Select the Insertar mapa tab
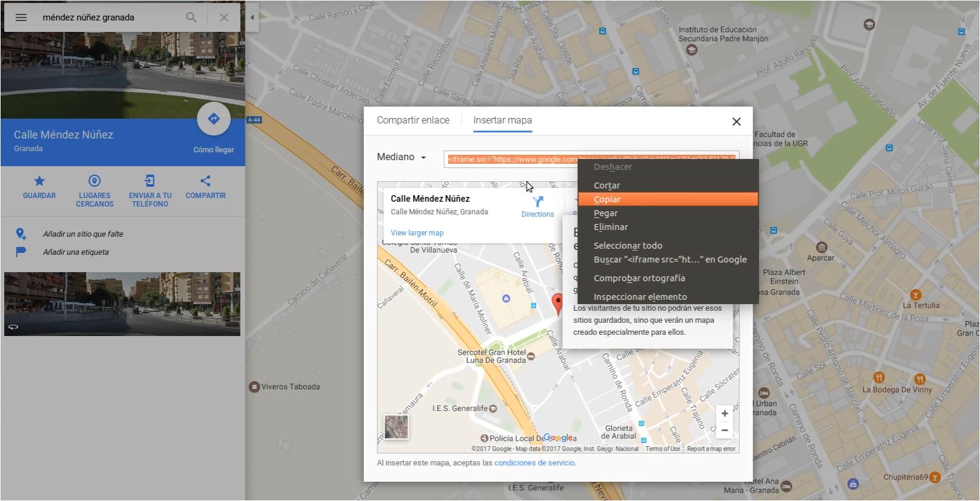This screenshot has width=980, height=501. (x=503, y=120)
